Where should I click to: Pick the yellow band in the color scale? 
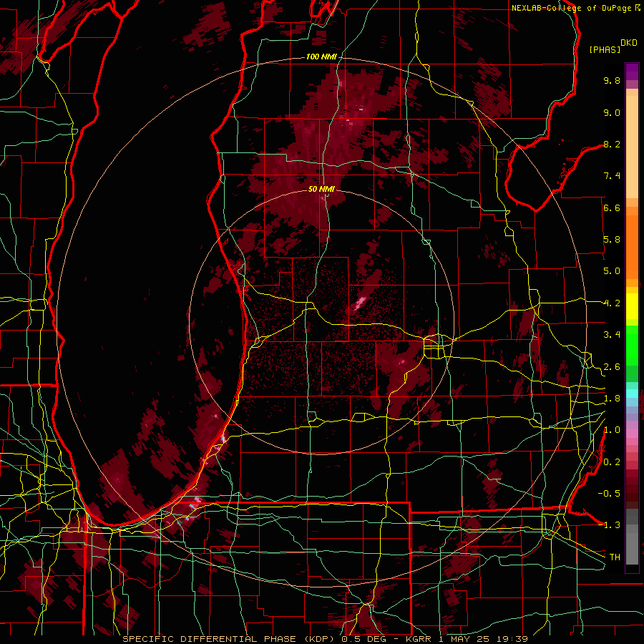click(x=632, y=306)
